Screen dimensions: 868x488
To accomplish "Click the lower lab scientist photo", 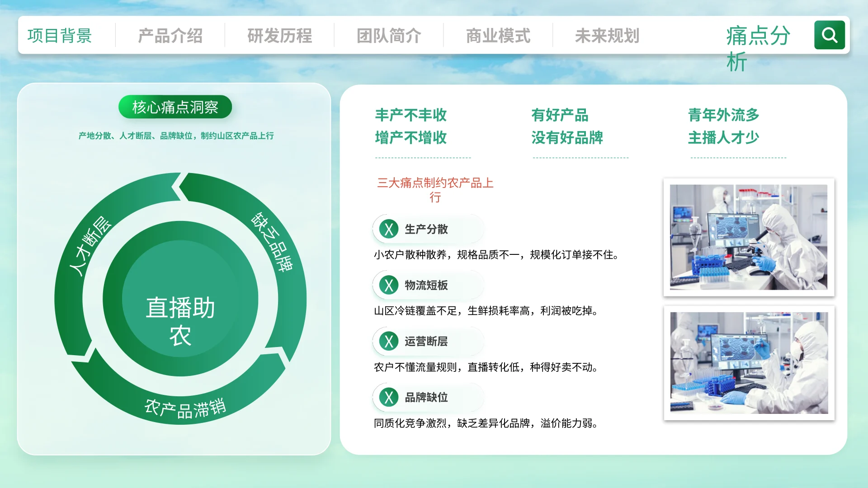I will point(749,363).
